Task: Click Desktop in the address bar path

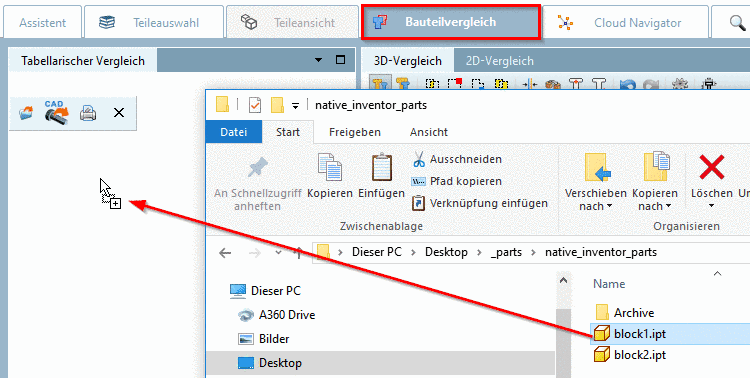Action: pos(446,252)
